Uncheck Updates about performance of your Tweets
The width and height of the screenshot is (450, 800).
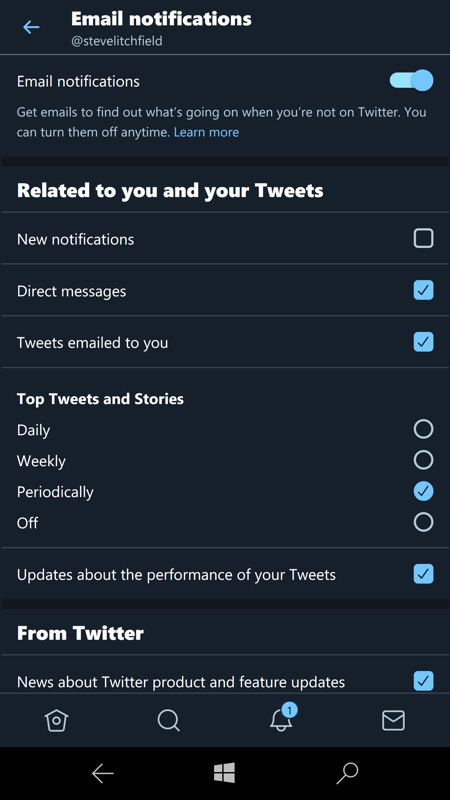pos(423,574)
